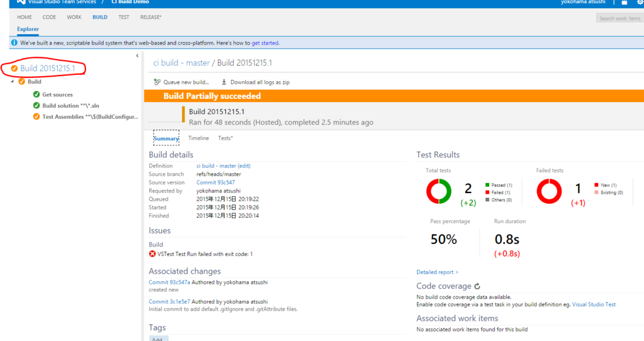Open the Detailed report link
Image resolution: width=644 pixels, height=341 pixels.
(438, 272)
